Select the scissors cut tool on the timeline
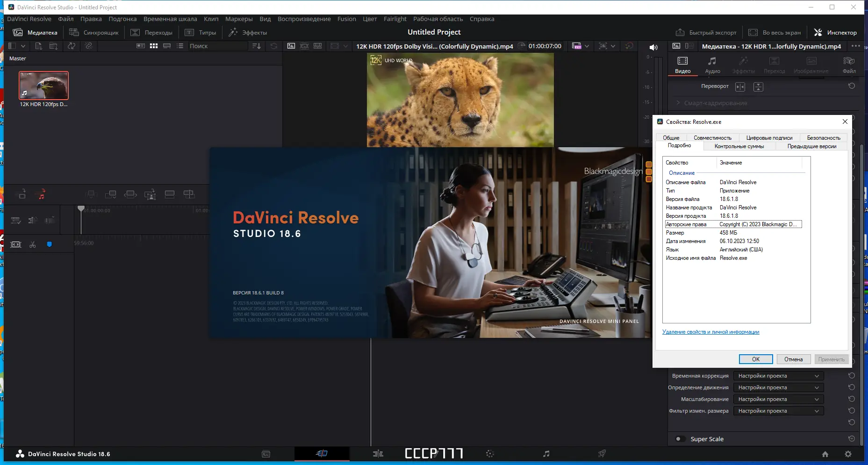Viewport: 868px width, 465px height. [33, 244]
